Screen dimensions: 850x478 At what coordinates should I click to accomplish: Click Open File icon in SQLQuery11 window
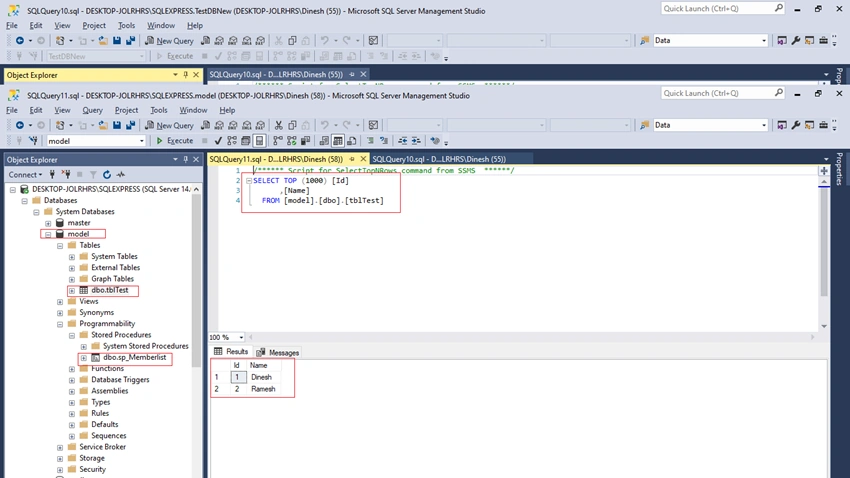click(102, 125)
